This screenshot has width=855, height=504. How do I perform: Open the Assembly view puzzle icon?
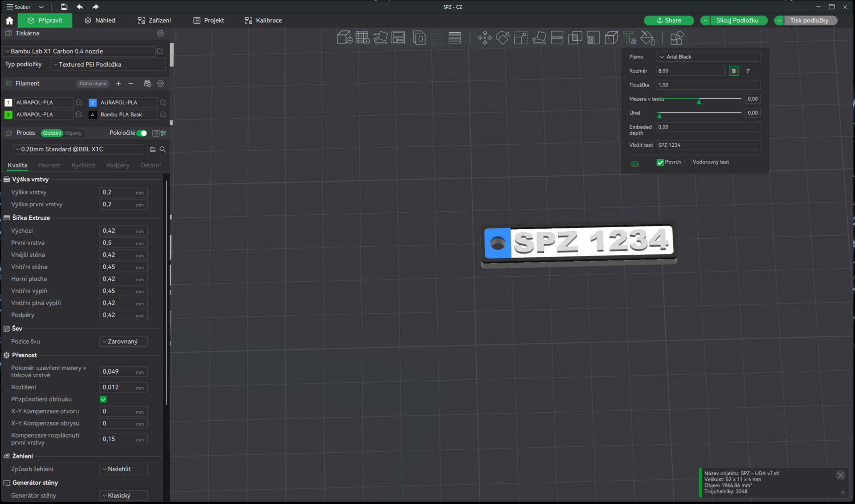point(677,38)
